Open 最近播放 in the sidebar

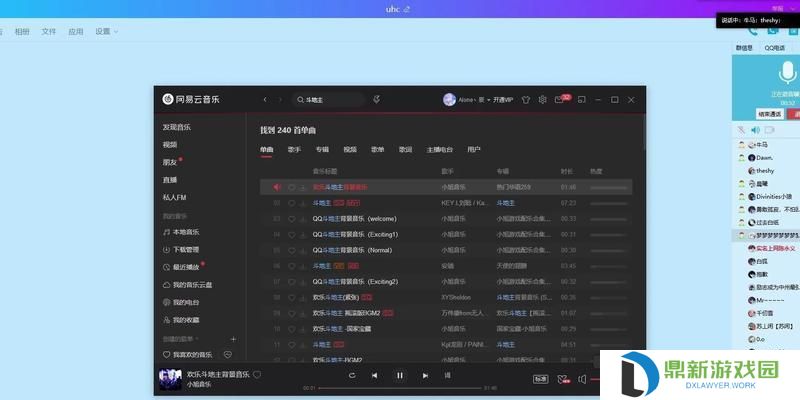pyautogui.click(x=181, y=267)
